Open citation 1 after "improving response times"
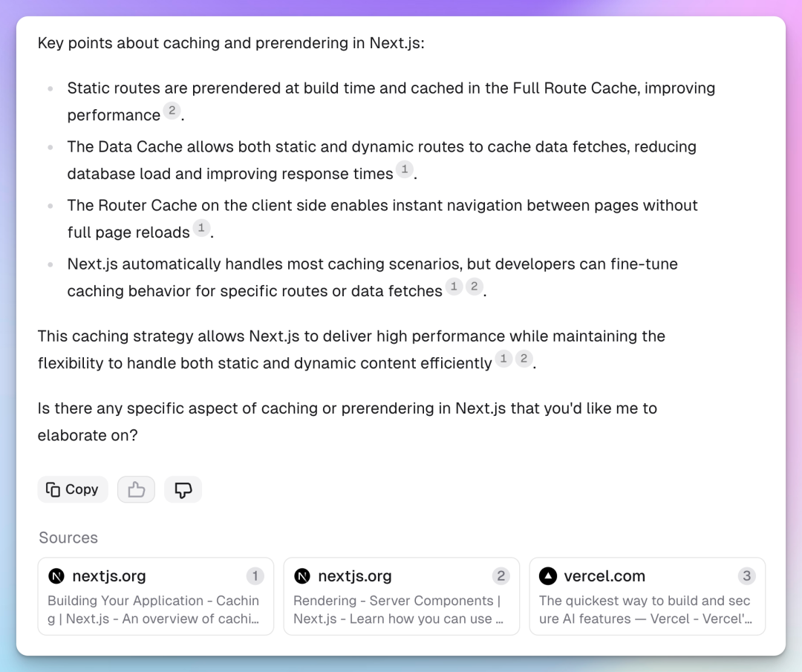 pos(404,170)
